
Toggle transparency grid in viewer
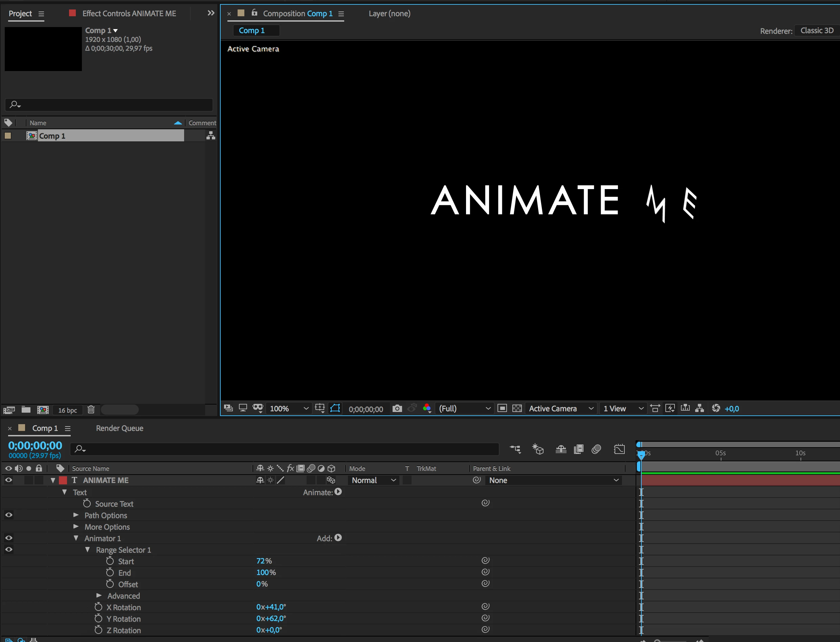517,409
